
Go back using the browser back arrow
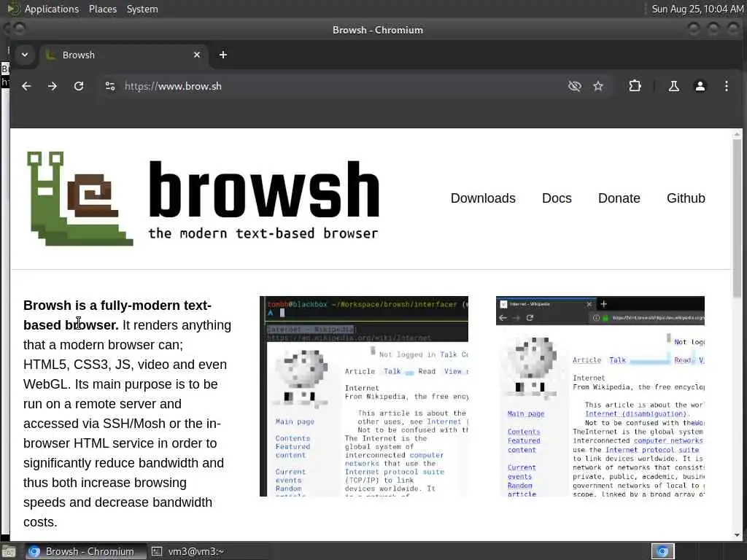point(26,86)
